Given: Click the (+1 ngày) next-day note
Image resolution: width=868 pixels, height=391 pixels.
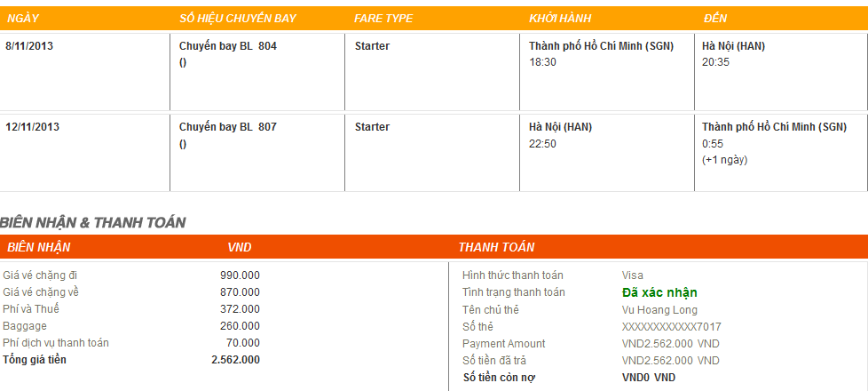Looking at the screenshot, I should [x=724, y=160].
